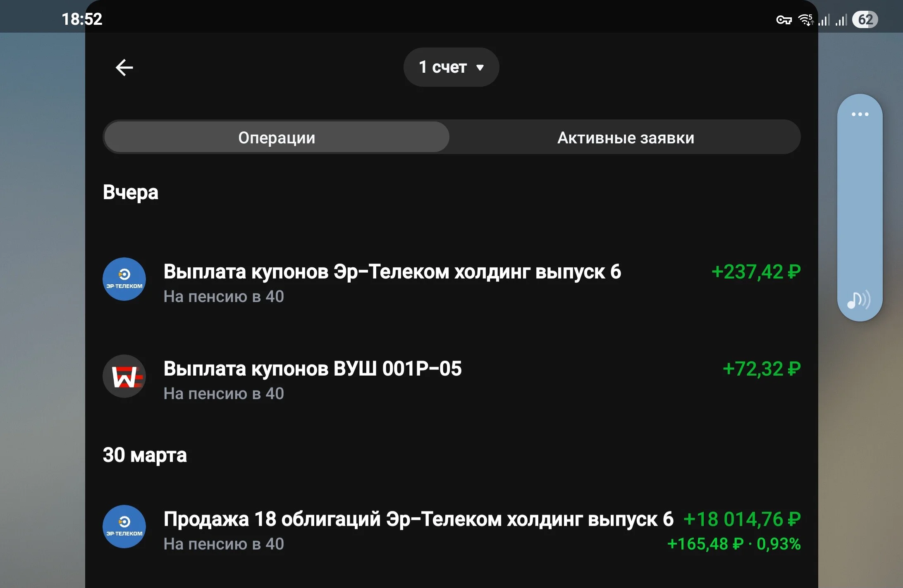Tap the +165,48 ₽ · 0,93% profit line
The width and height of the screenshot is (903, 588).
click(x=734, y=544)
